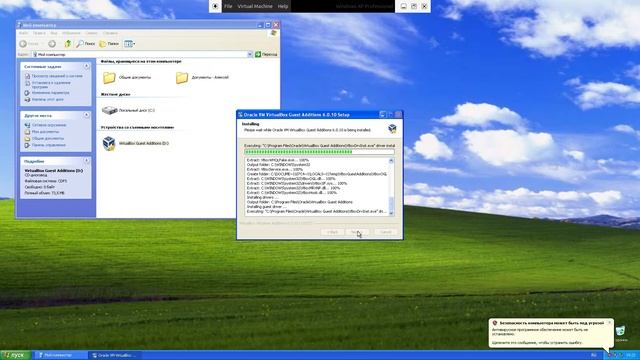Open the Панель управления link
Screen dimensions: 640x360
pyautogui.click(x=48, y=145)
